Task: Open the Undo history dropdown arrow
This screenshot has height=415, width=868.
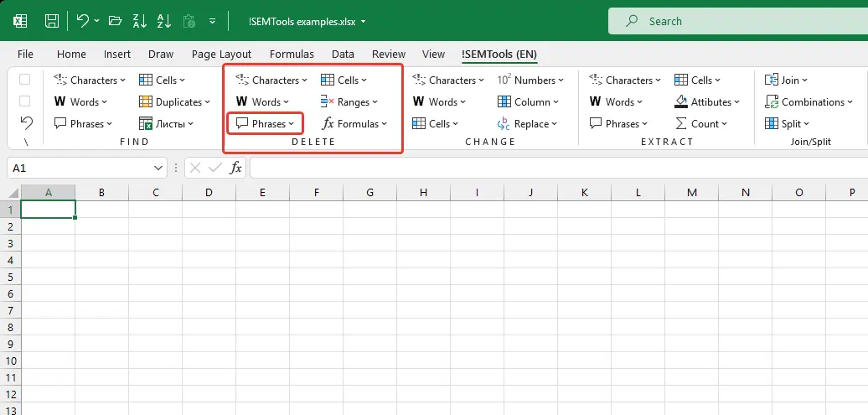Action: [x=97, y=21]
